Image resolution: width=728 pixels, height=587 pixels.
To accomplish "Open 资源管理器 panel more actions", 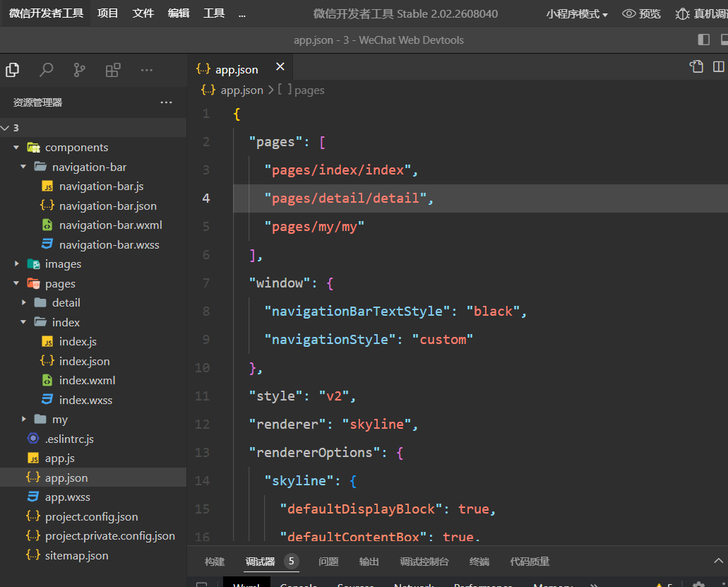I will pyautogui.click(x=166, y=102).
